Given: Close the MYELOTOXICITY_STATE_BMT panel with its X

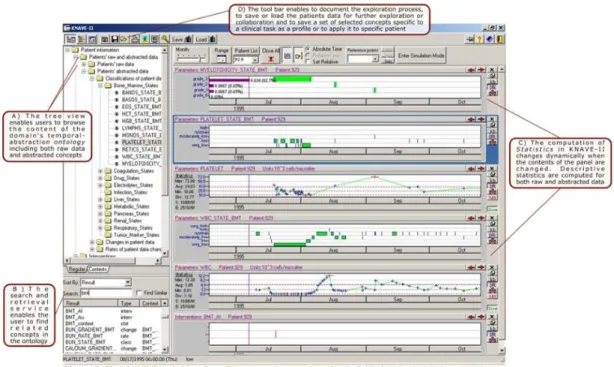Looking at the screenshot, I should coord(492,70).
